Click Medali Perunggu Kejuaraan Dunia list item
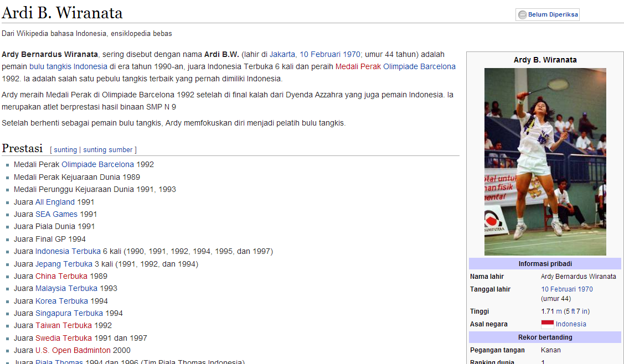Screen dimensions: 624x364 pyautogui.click(x=95, y=189)
